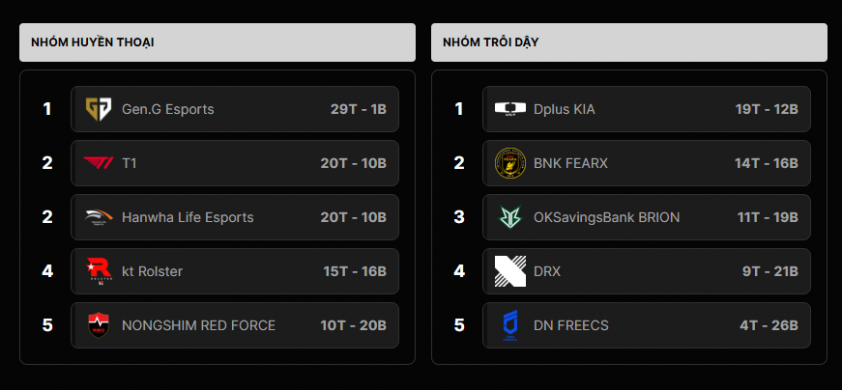Click the DRX striped logo
This screenshot has width=842, height=390.
(510, 271)
